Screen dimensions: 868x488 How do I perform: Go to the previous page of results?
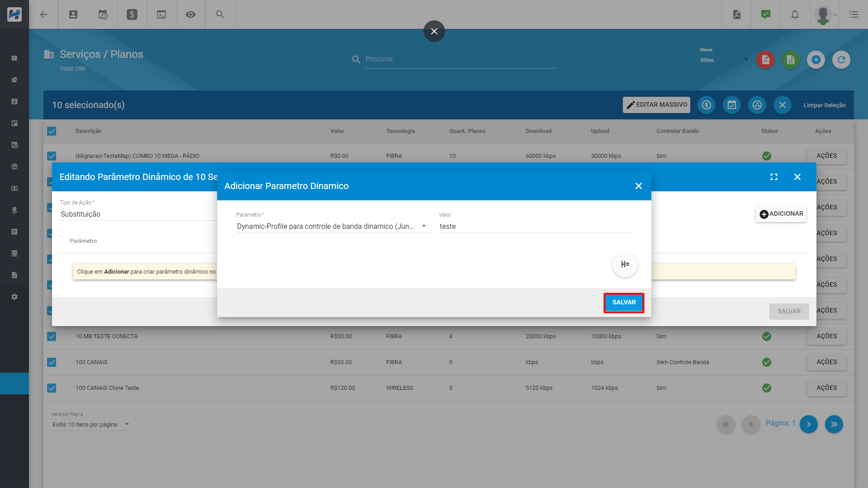751,424
